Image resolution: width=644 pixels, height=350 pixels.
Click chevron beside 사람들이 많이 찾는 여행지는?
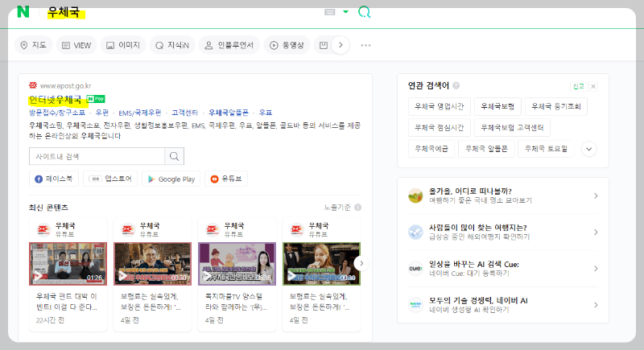point(596,233)
